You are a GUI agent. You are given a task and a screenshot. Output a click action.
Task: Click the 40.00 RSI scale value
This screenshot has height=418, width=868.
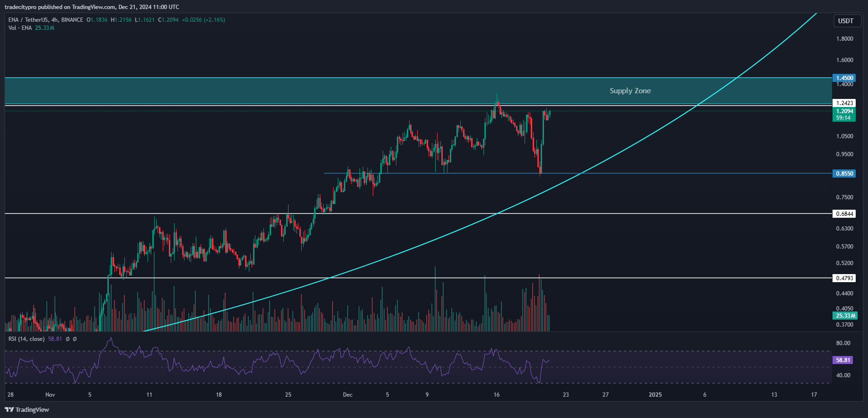[x=843, y=375]
